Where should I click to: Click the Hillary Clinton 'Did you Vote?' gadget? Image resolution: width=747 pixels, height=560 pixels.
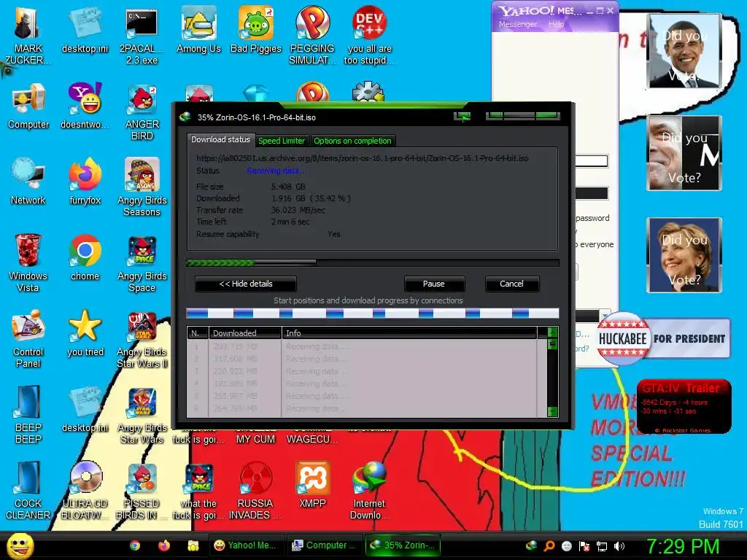(684, 254)
